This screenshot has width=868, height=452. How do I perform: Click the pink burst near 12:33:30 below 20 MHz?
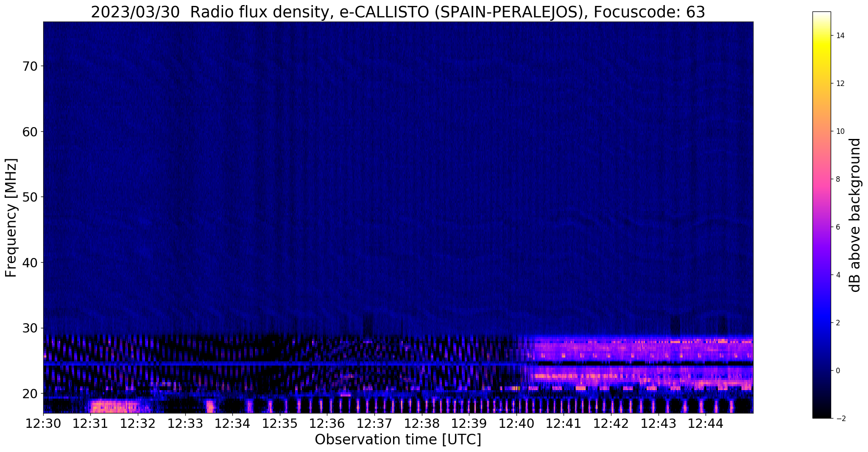210,407
